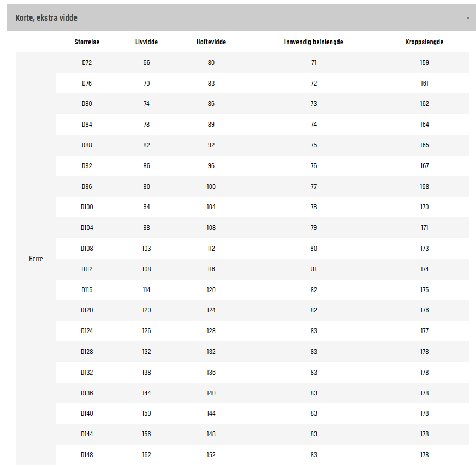The width and height of the screenshot is (476, 467).
Task: Click the Størrelse column header
Action: [x=87, y=42]
